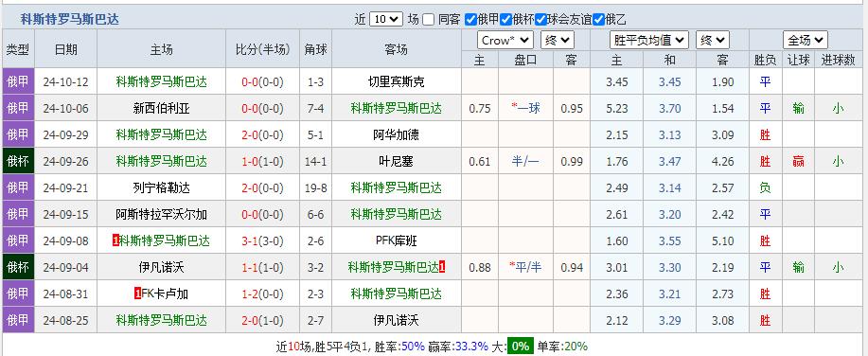Open the recent matches count dropdown showing 10
Screen dimensions: 868x356
(385, 19)
